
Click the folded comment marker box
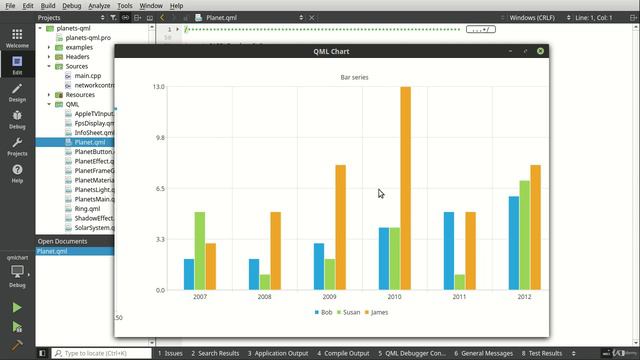point(481,29)
